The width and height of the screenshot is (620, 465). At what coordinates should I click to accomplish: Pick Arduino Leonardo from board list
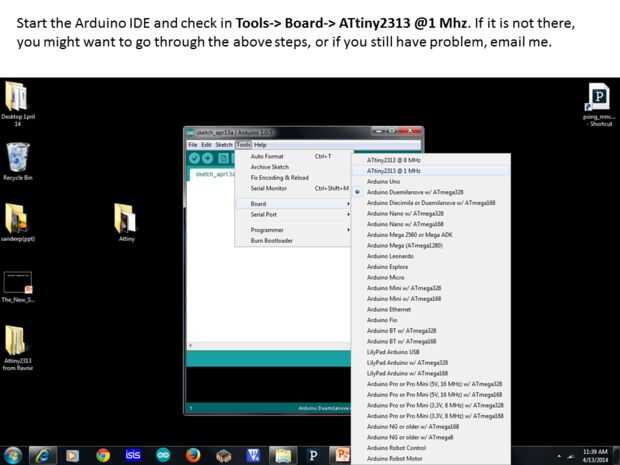431,256
